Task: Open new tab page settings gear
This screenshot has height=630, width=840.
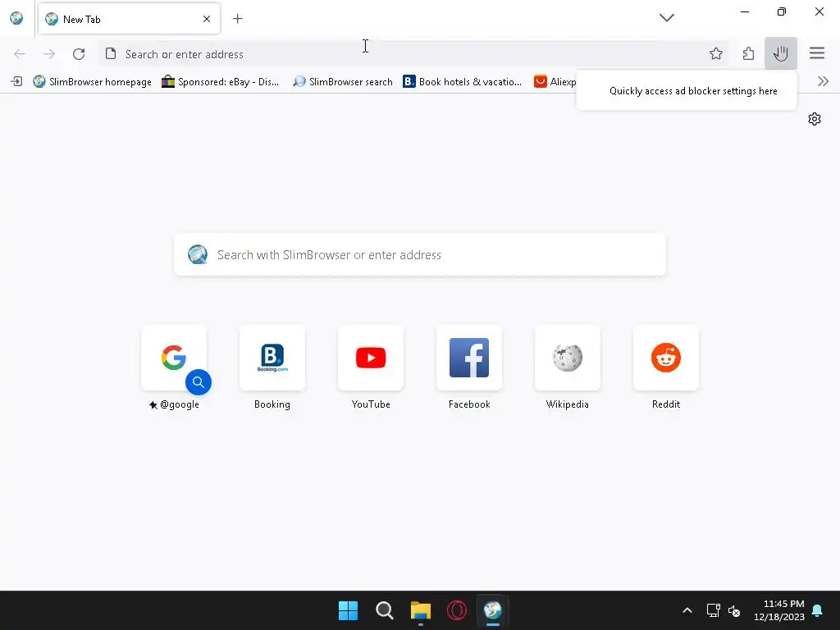Action: (x=815, y=119)
